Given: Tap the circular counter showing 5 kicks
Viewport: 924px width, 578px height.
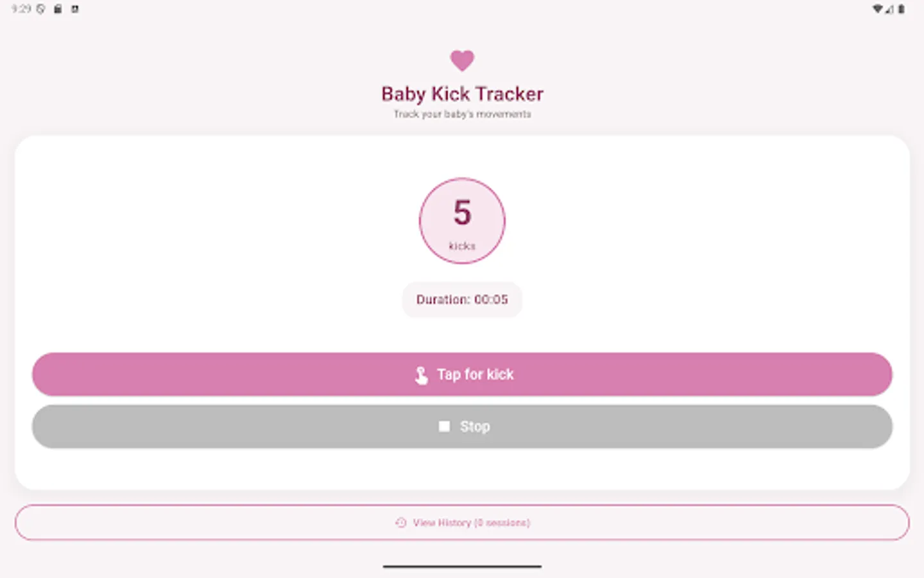Looking at the screenshot, I should [462, 221].
